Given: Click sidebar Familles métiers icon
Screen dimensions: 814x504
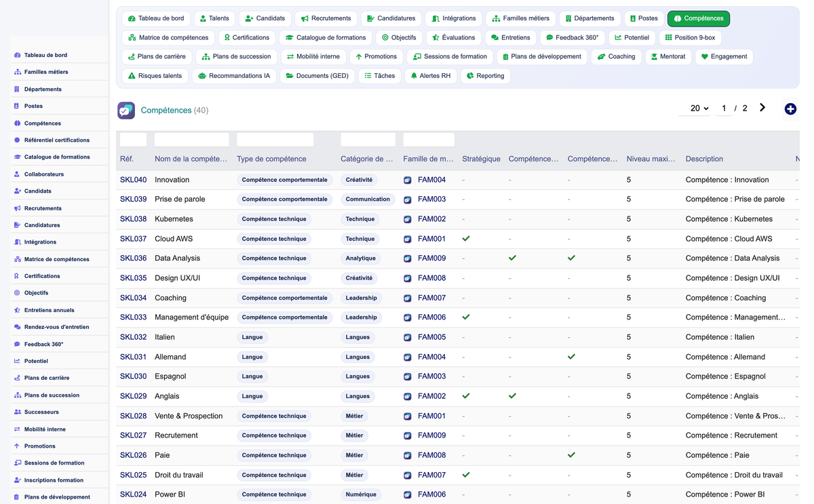Looking at the screenshot, I should [17, 72].
